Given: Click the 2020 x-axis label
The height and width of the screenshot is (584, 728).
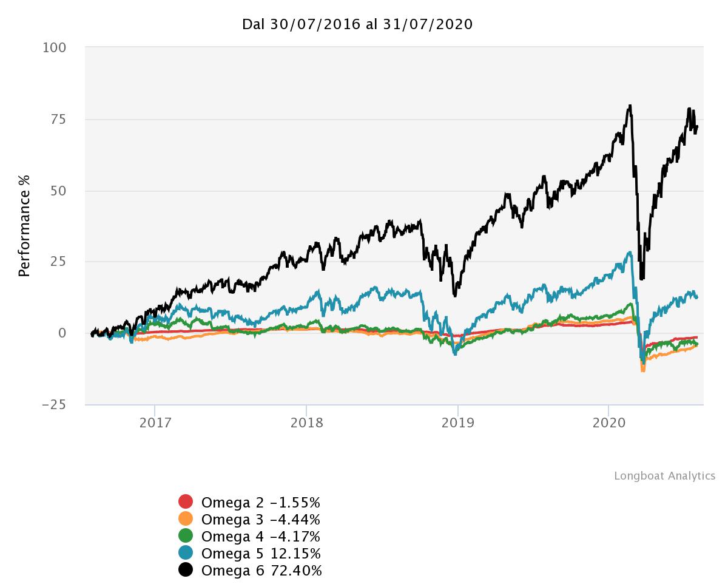Looking at the screenshot, I should coord(608,423).
